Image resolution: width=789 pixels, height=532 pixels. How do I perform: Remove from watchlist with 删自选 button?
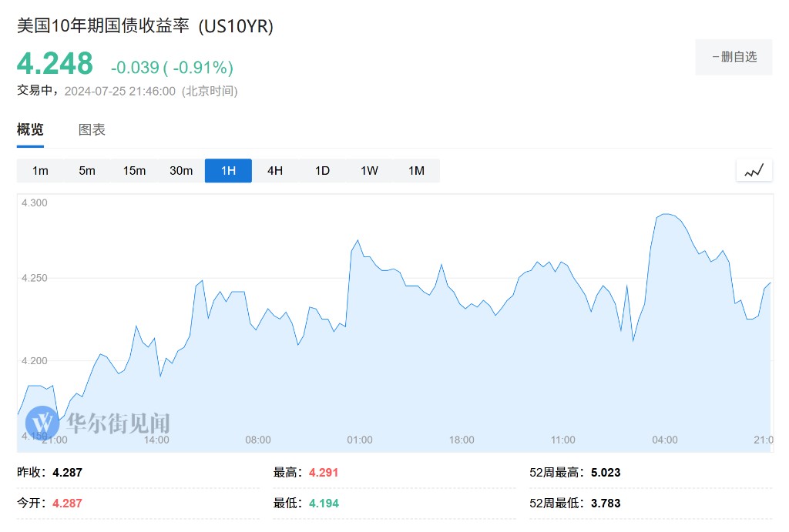(734, 57)
